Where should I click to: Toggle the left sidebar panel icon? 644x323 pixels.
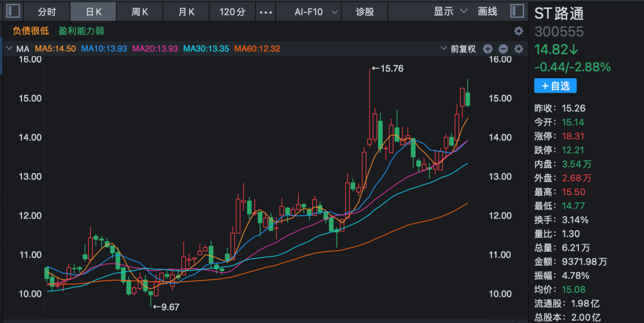12,11
